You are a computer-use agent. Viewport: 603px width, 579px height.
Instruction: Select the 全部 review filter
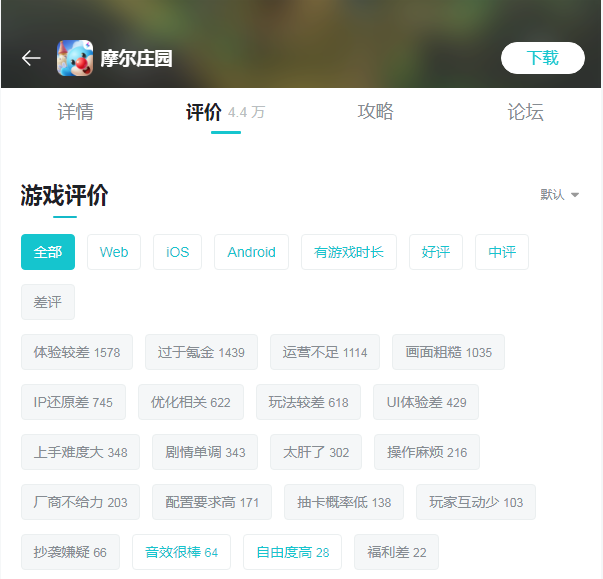pos(48,252)
